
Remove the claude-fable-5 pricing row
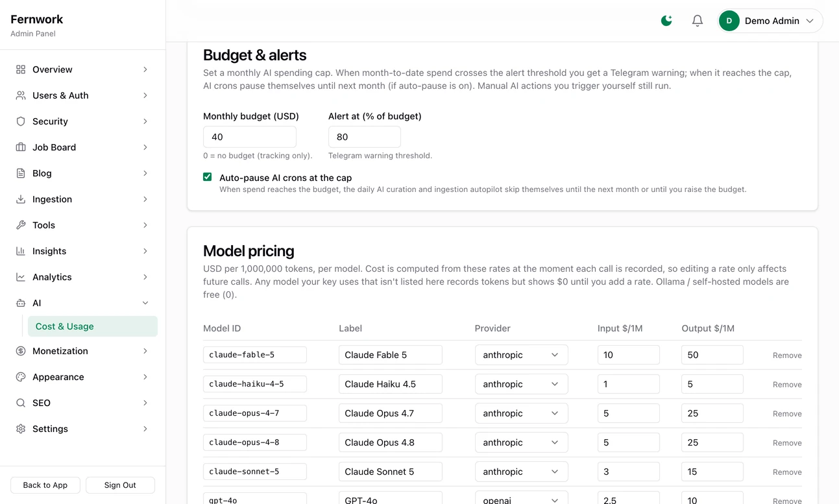click(787, 355)
